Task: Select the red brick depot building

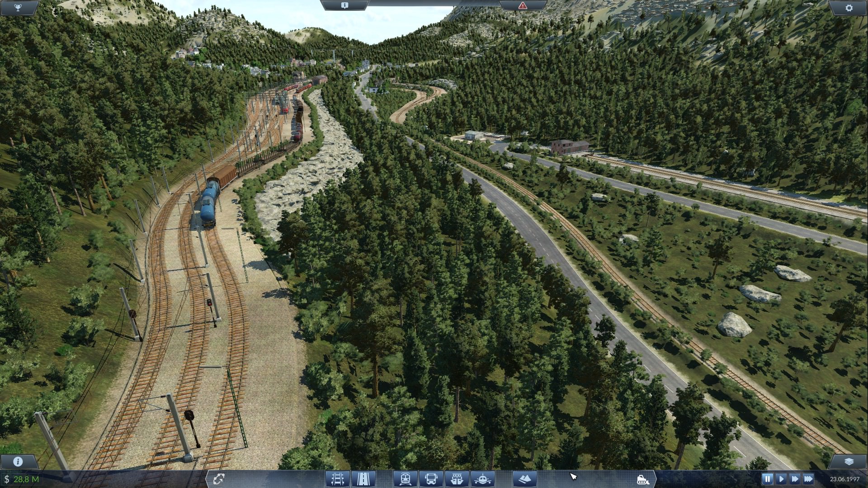Action: coord(570,146)
